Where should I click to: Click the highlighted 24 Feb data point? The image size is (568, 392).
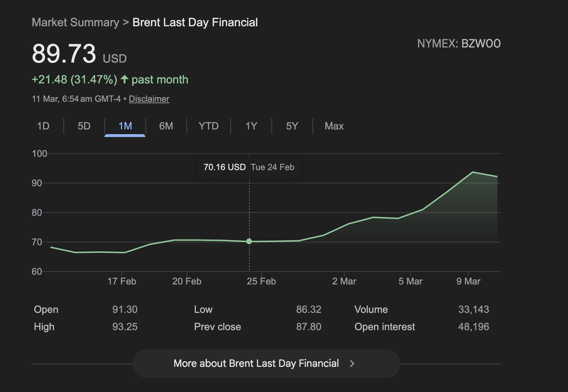pos(249,241)
